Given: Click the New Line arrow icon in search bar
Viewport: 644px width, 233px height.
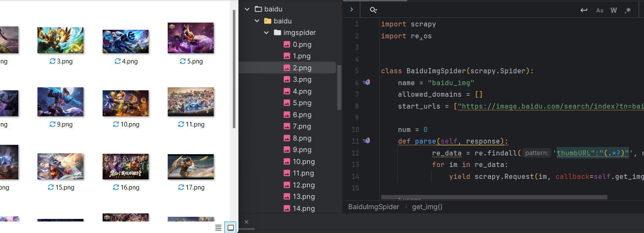Looking at the screenshot, I should (x=584, y=10).
